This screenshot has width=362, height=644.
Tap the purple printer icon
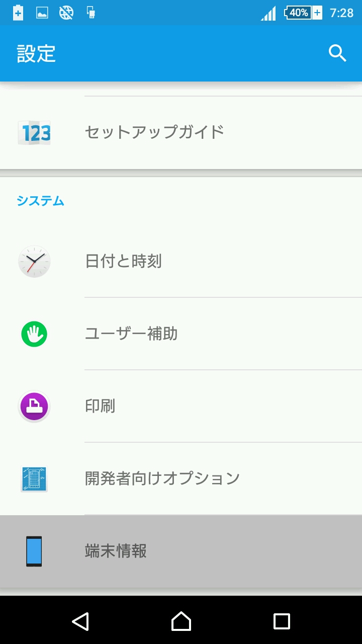[34, 406]
